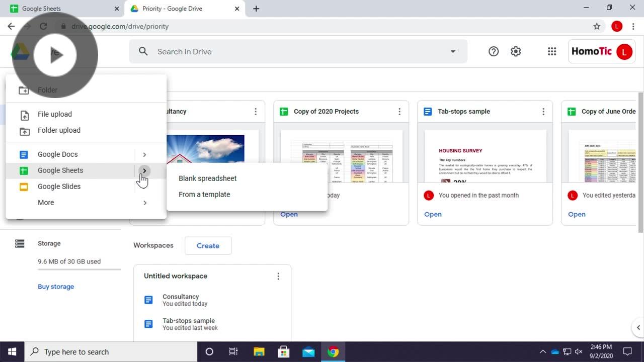Click the browser back arrow
This screenshot has width=644, height=362.
tap(11, 26)
